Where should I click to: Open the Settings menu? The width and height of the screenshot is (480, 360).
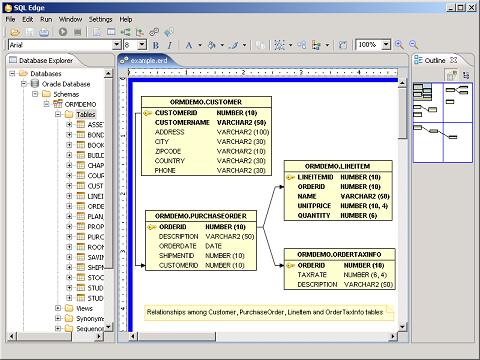point(100,19)
